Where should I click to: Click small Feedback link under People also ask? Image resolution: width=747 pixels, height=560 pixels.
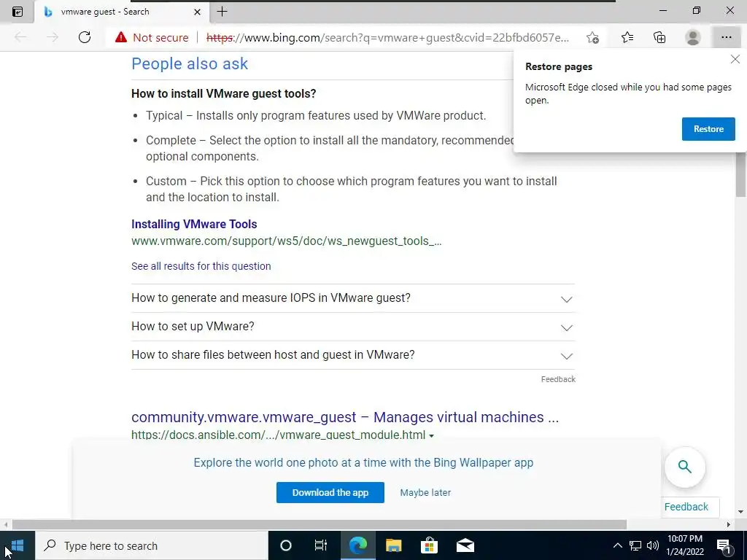558,379
